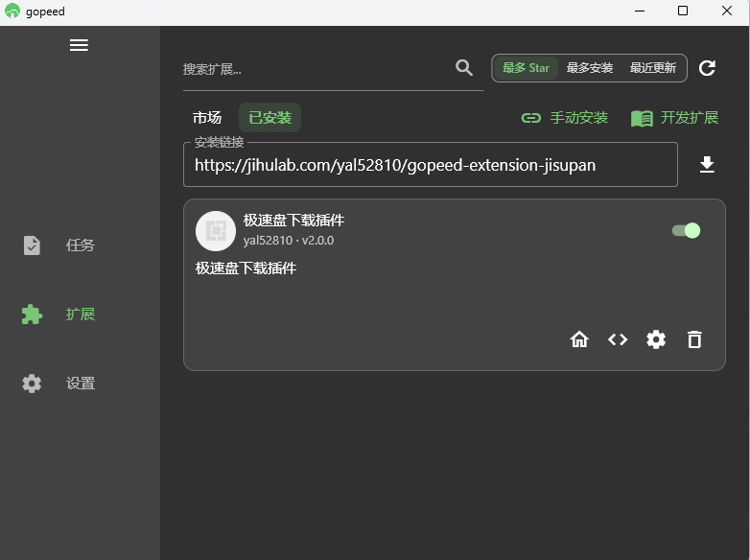Delete the 极速盘下载插件 extension via trash icon
The image size is (750, 560).
click(694, 339)
